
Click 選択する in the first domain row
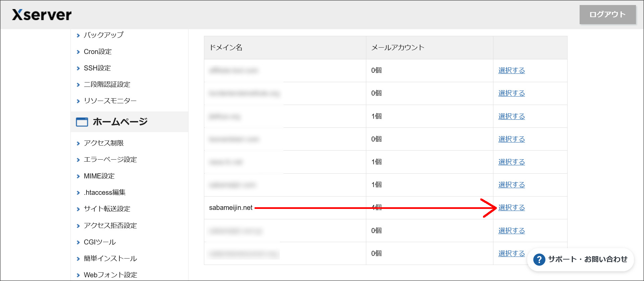tap(511, 70)
